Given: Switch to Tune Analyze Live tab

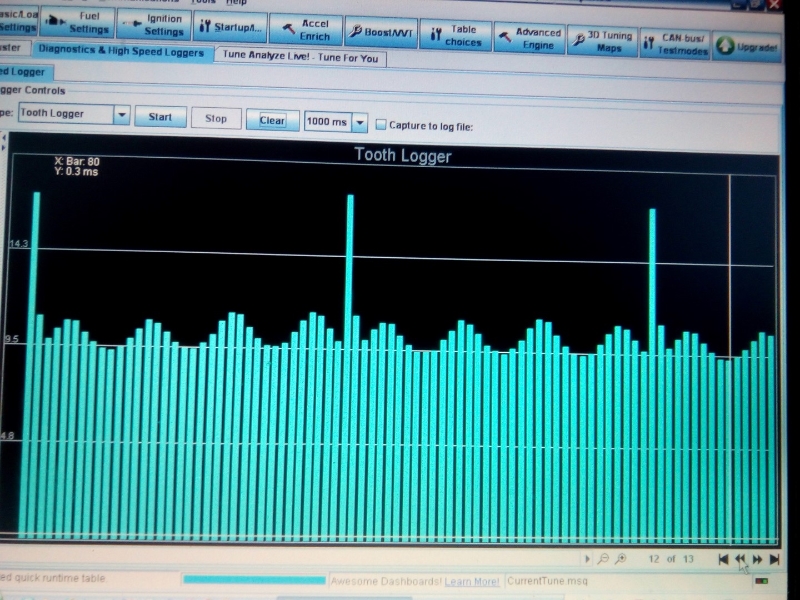Looking at the screenshot, I should click(x=299, y=56).
